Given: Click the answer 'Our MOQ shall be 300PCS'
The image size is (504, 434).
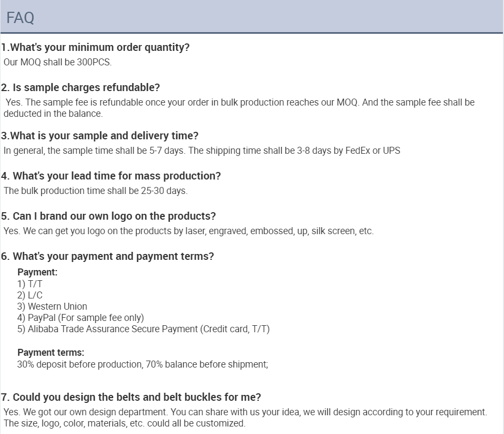Looking at the screenshot, I should [x=57, y=62].
